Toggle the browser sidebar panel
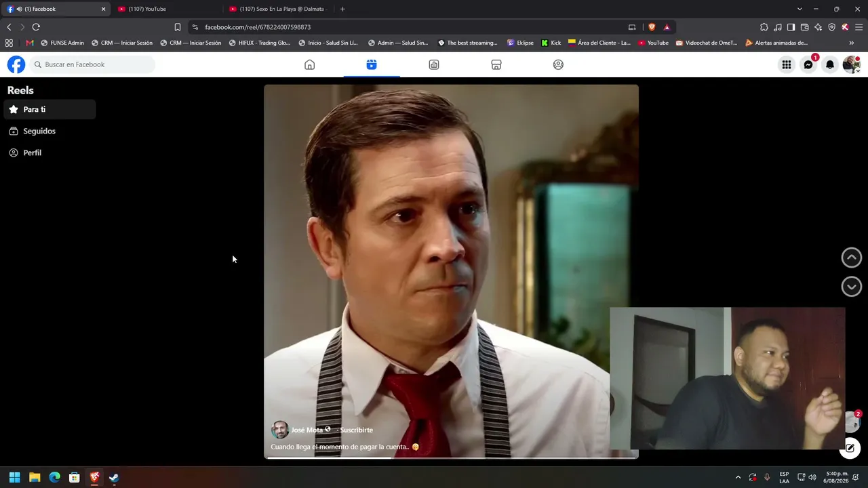Viewport: 868px width, 488px height. click(791, 27)
